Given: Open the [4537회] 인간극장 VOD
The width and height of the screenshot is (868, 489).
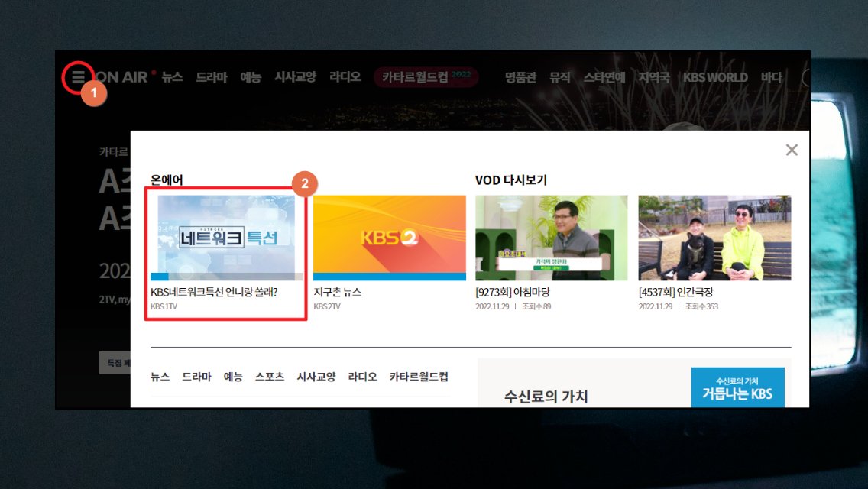Looking at the screenshot, I should point(714,238).
